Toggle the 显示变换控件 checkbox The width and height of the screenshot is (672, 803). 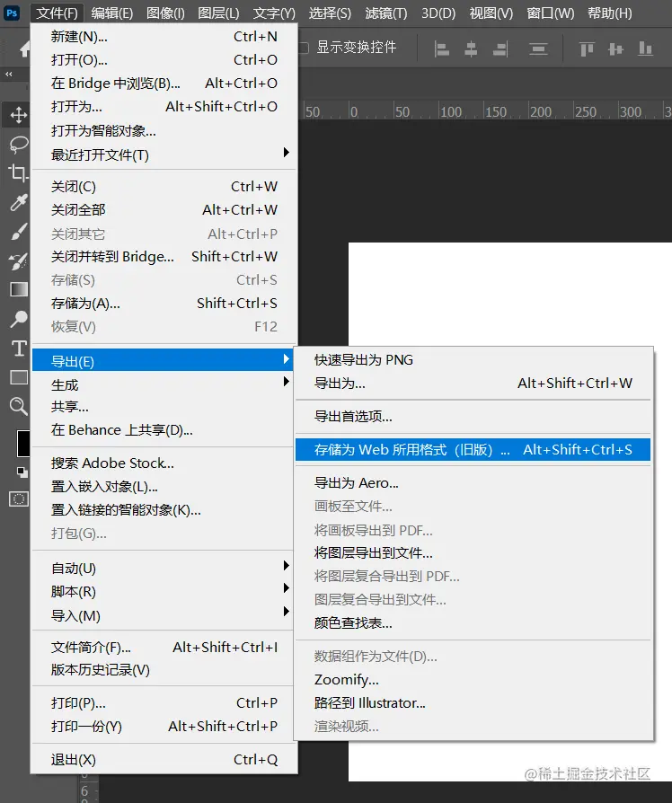304,48
